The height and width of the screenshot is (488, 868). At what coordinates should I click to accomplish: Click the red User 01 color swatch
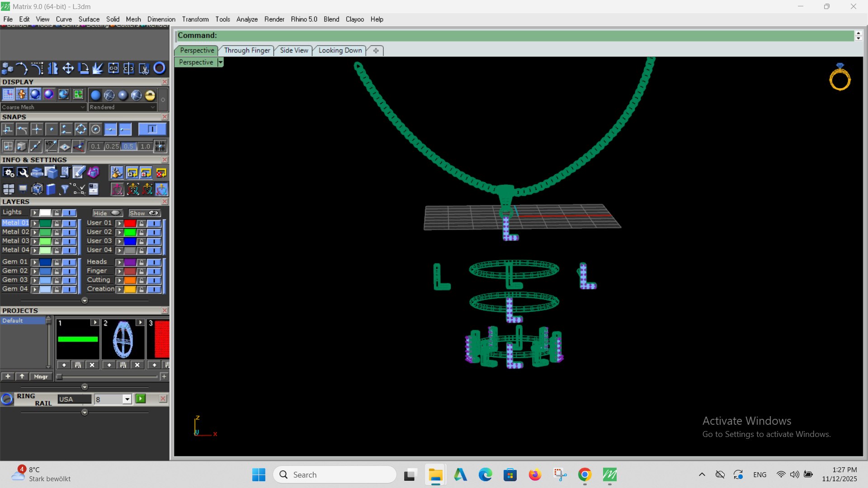click(x=130, y=223)
